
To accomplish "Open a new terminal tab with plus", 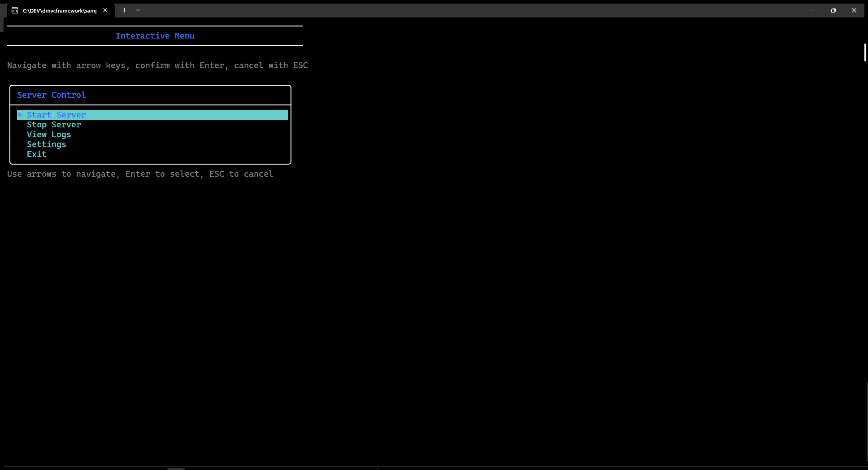I will click(x=125, y=10).
